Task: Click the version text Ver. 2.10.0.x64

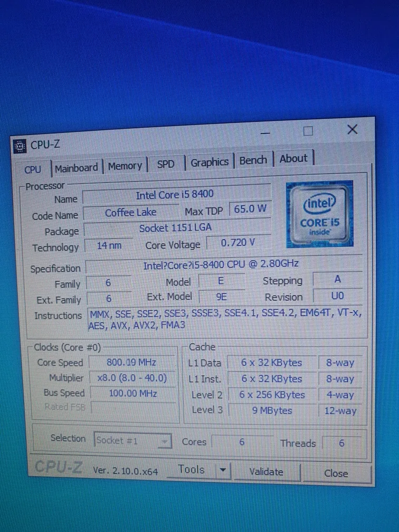Action: click(x=126, y=471)
